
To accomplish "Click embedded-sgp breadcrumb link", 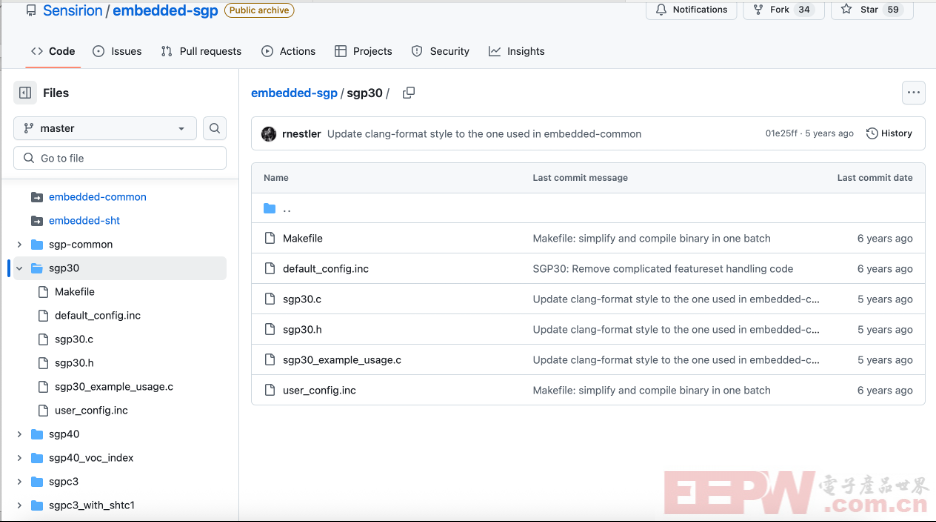I will pos(294,93).
